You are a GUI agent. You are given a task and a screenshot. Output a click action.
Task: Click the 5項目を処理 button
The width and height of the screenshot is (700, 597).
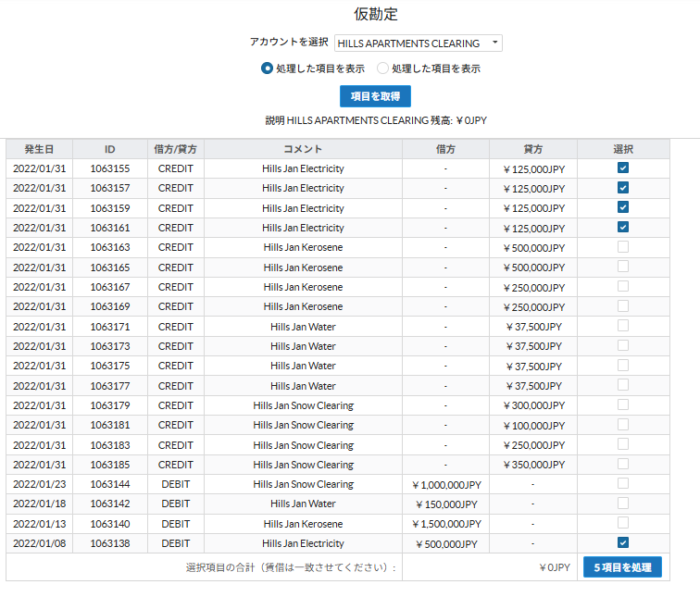[622, 567]
